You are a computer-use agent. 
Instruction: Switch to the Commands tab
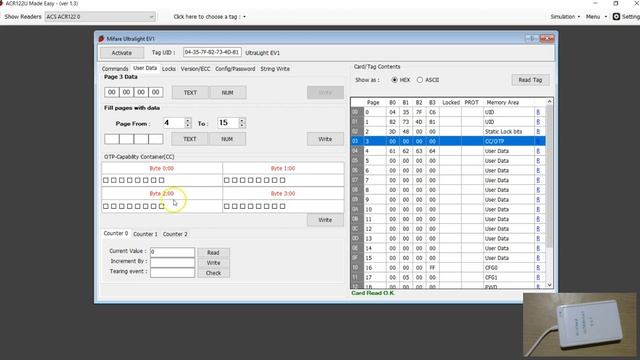[115, 69]
